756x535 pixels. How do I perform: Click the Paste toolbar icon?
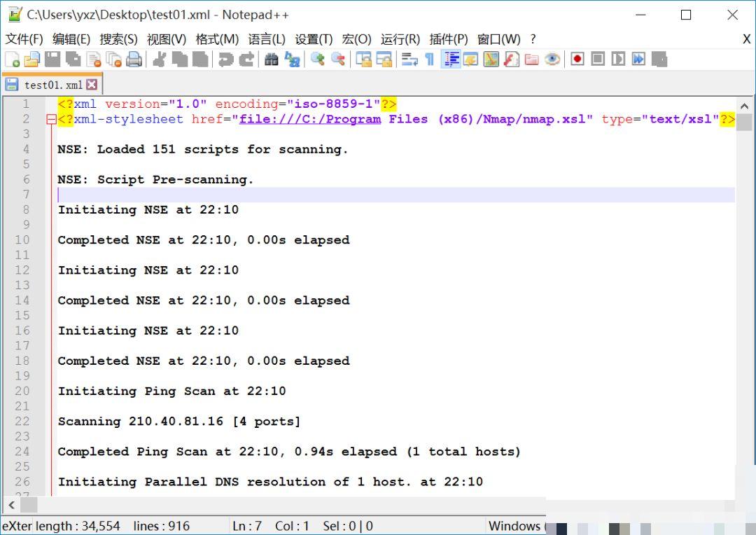tap(200, 60)
